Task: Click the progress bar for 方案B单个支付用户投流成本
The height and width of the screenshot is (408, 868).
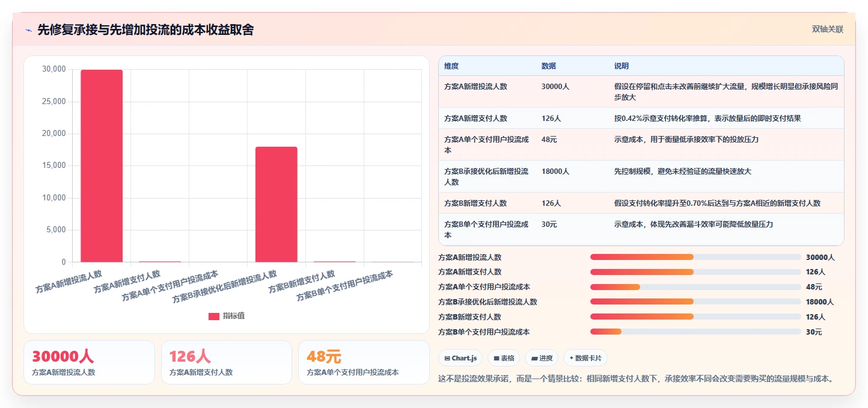Action: pyautogui.click(x=695, y=332)
